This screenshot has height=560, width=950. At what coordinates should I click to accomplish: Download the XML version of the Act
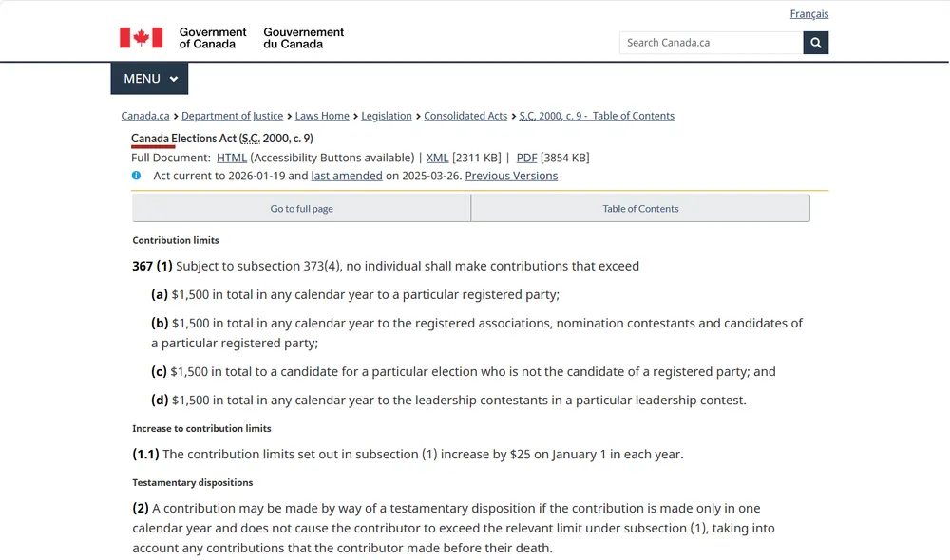(x=437, y=158)
